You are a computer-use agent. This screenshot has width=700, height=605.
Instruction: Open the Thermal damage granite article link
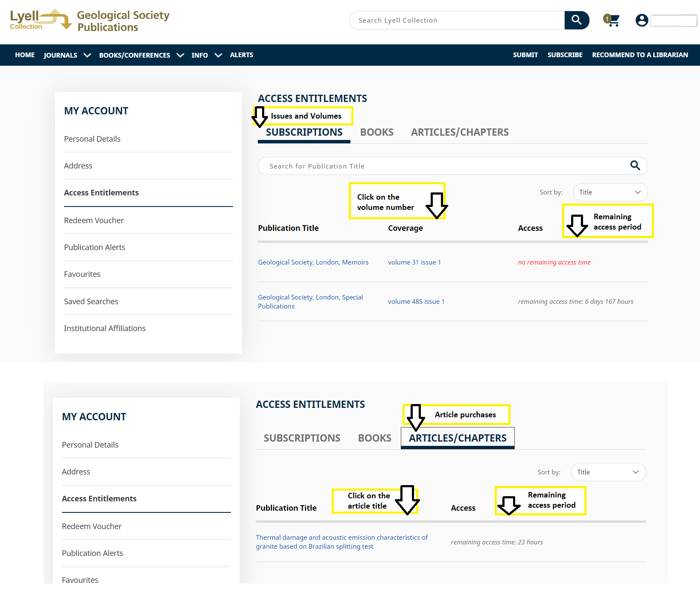341,542
